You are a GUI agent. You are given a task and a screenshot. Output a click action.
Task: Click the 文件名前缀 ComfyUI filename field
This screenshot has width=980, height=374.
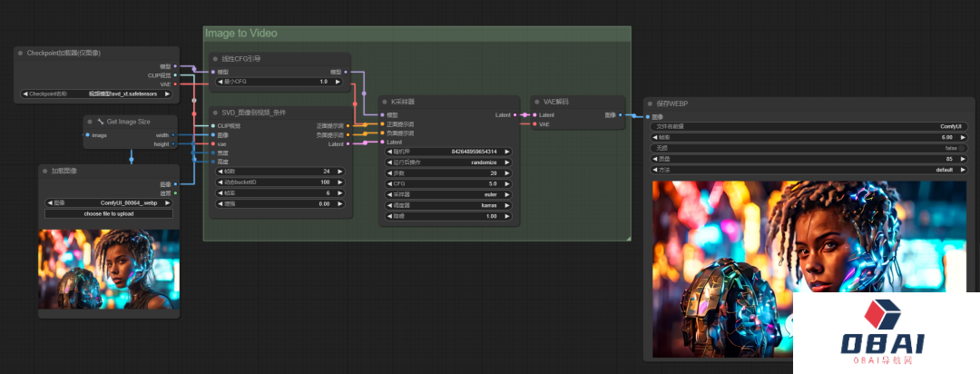[808, 126]
